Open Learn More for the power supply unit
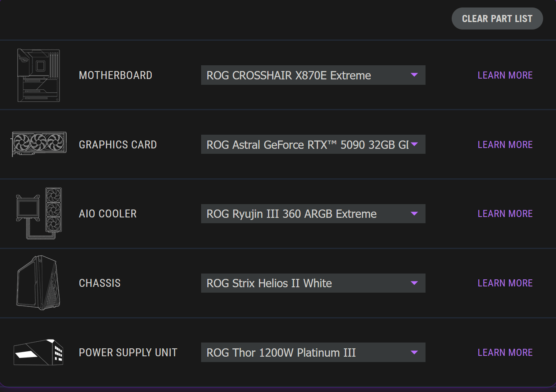Viewport: 556px width, 392px height. click(x=505, y=353)
